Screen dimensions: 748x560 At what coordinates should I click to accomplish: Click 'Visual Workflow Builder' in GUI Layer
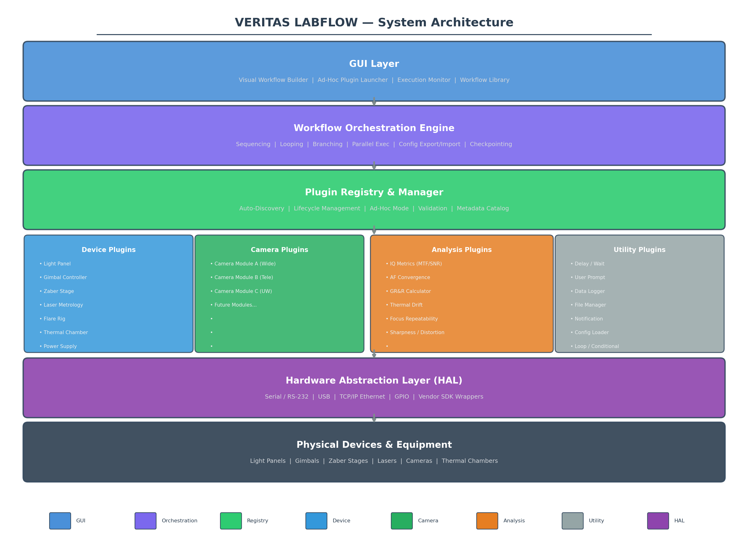coord(273,80)
